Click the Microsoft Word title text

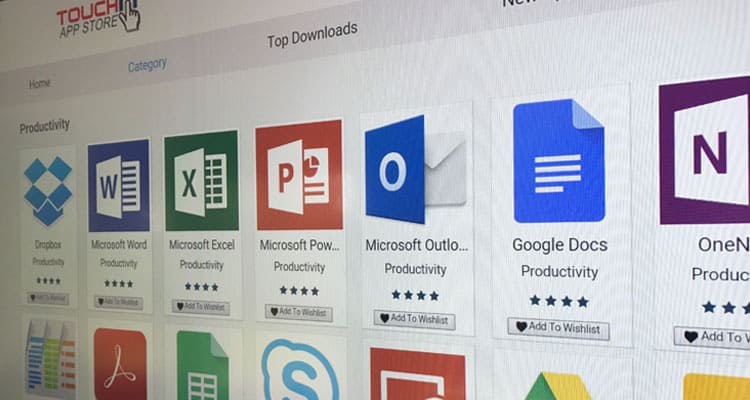pyautogui.click(x=119, y=245)
